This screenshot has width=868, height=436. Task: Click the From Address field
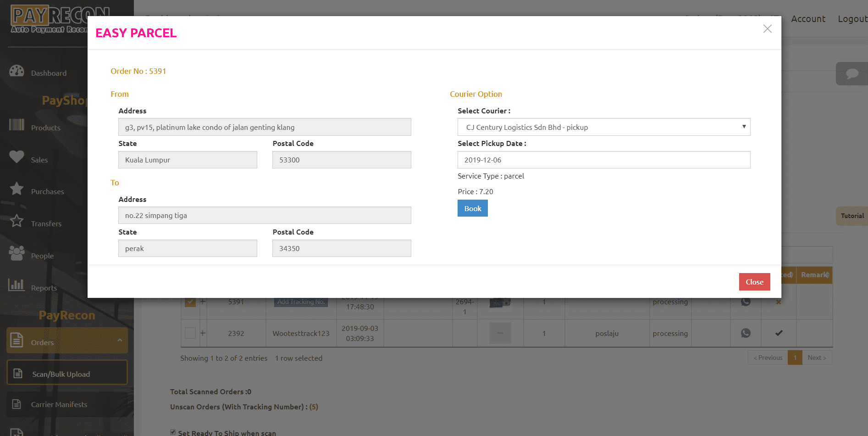tap(265, 127)
